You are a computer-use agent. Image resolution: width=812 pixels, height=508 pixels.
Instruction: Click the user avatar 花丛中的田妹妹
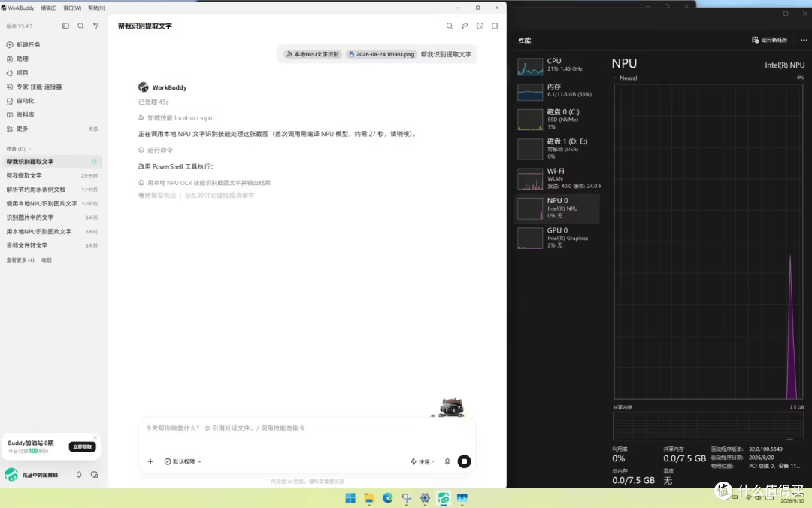point(11,474)
